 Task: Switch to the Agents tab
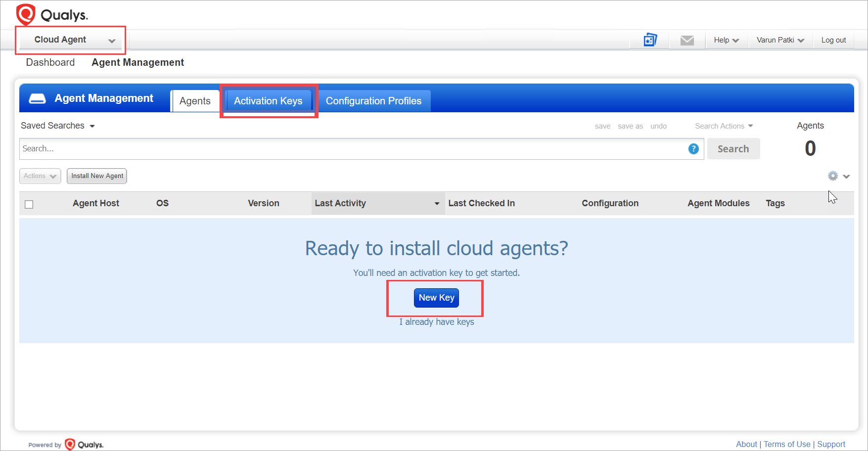[x=195, y=101]
